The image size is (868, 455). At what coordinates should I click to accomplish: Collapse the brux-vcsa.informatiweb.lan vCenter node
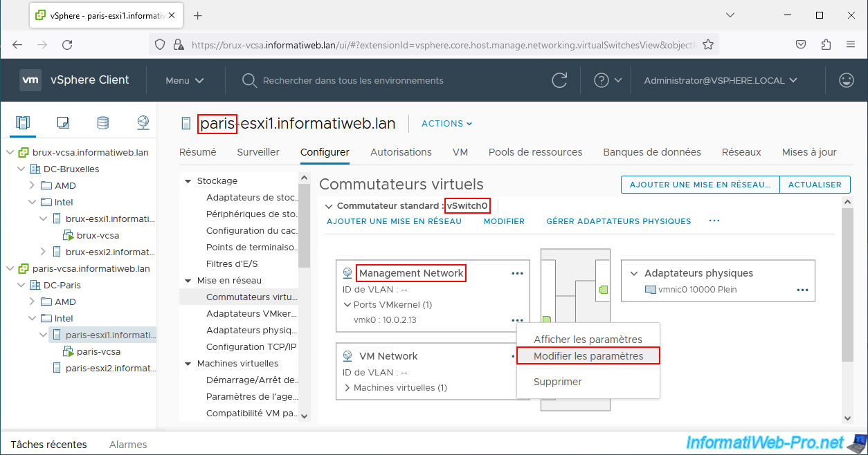tap(10, 152)
